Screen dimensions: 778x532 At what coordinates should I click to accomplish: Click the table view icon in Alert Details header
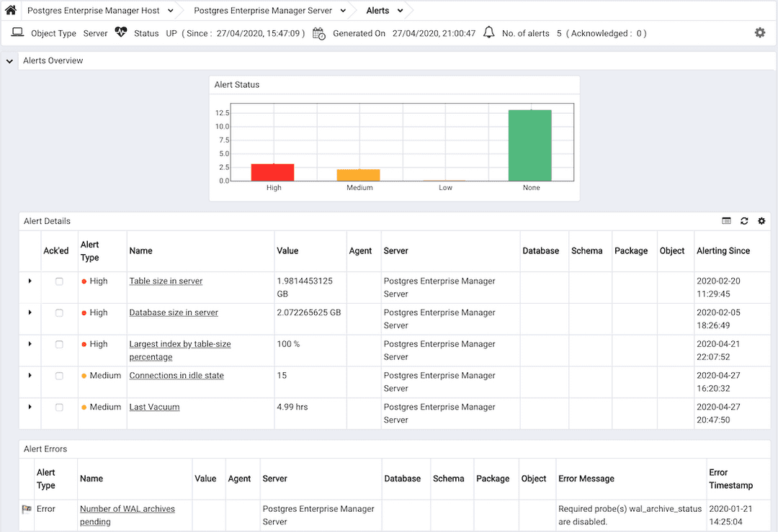[x=728, y=221]
